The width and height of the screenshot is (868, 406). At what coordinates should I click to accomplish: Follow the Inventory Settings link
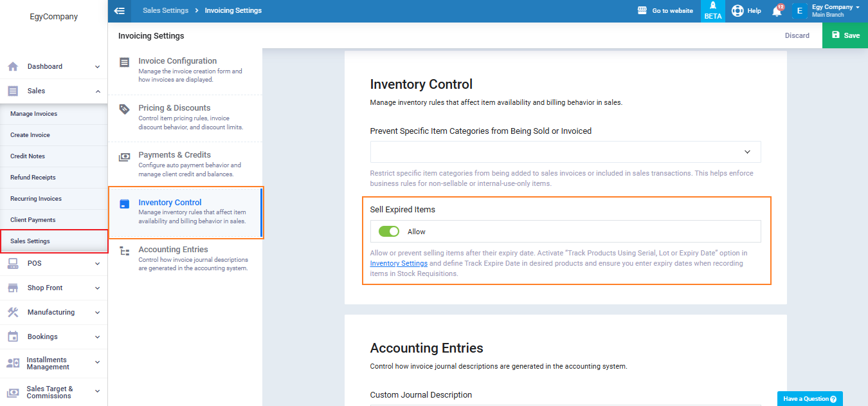(x=399, y=264)
